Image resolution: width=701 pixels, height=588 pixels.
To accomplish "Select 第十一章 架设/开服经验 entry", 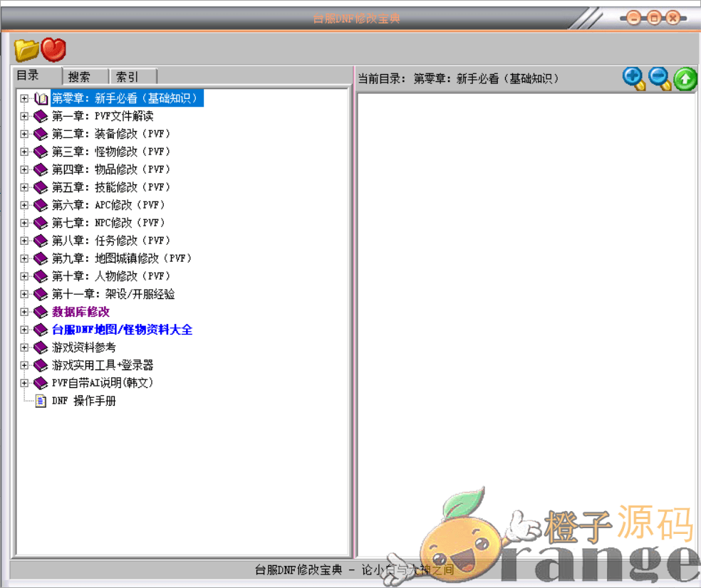I will click(113, 294).
